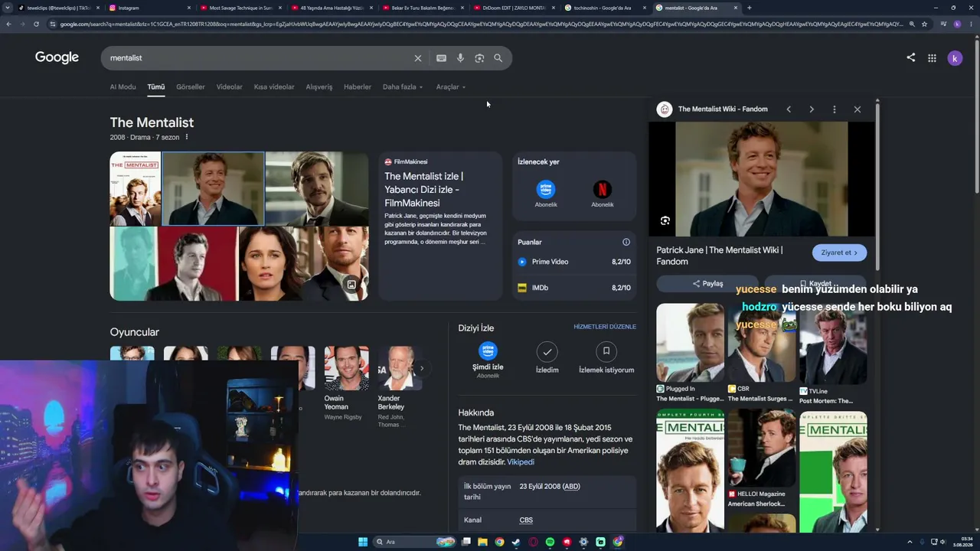The width and height of the screenshot is (980, 551).
Task: Open the FilmMakinesi result title
Action: pos(423,190)
